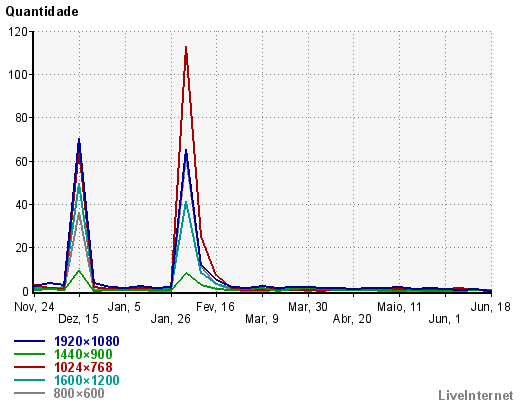Click the red 1024×768 peak near 113
This screenshot has width=520, height=405.
[186, 47]
